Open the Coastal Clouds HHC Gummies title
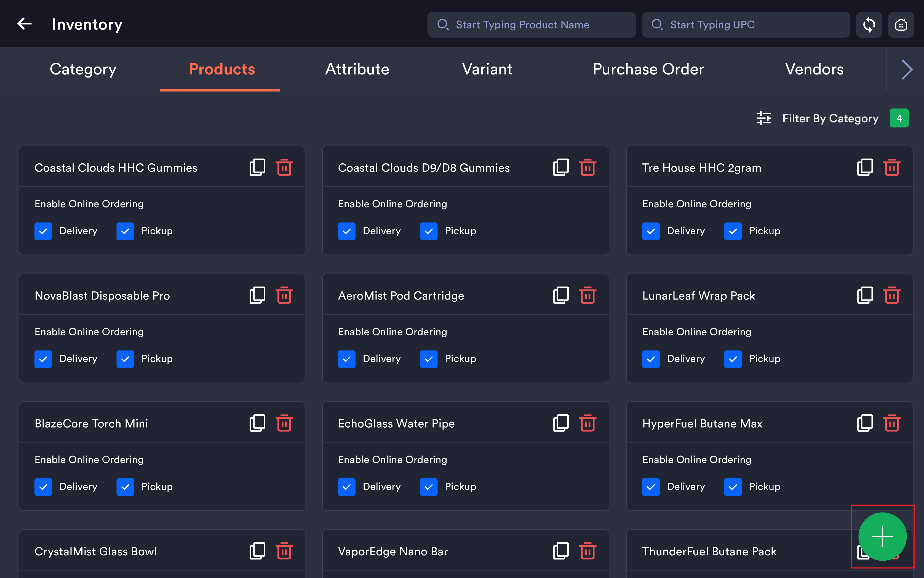The height and width of the screenshot is (578, 924). 116,168
